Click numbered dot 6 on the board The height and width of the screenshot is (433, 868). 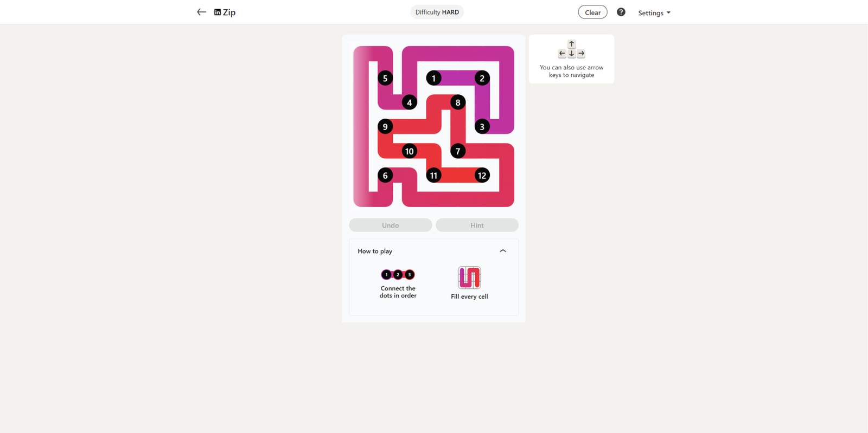point(385,175)
